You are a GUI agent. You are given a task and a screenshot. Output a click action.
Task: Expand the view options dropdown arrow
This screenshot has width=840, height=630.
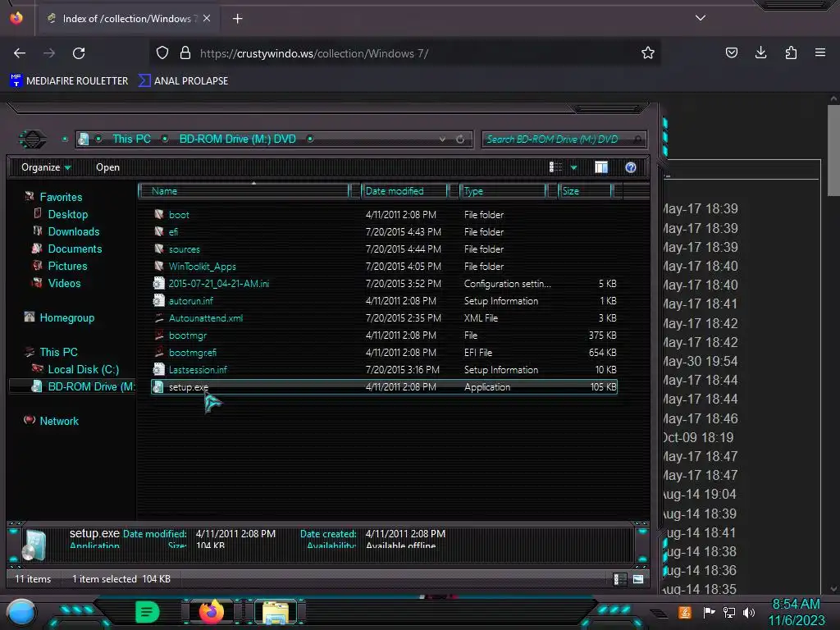point(573,168)
